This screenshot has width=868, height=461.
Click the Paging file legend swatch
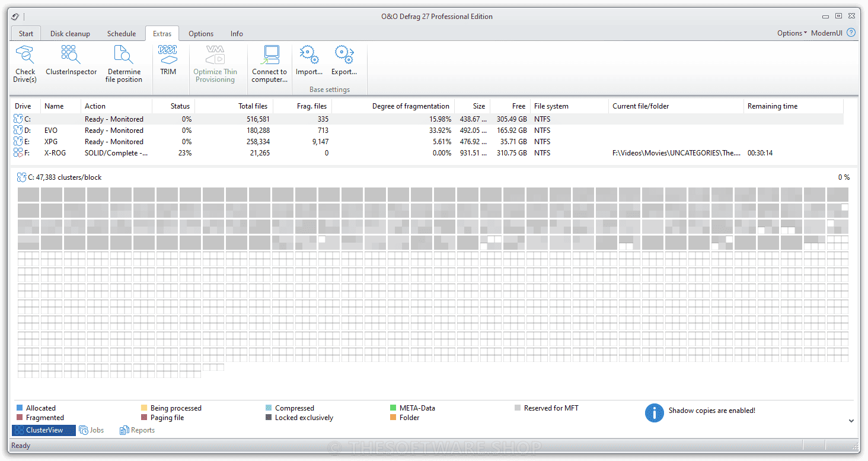[x=144, y=418]
